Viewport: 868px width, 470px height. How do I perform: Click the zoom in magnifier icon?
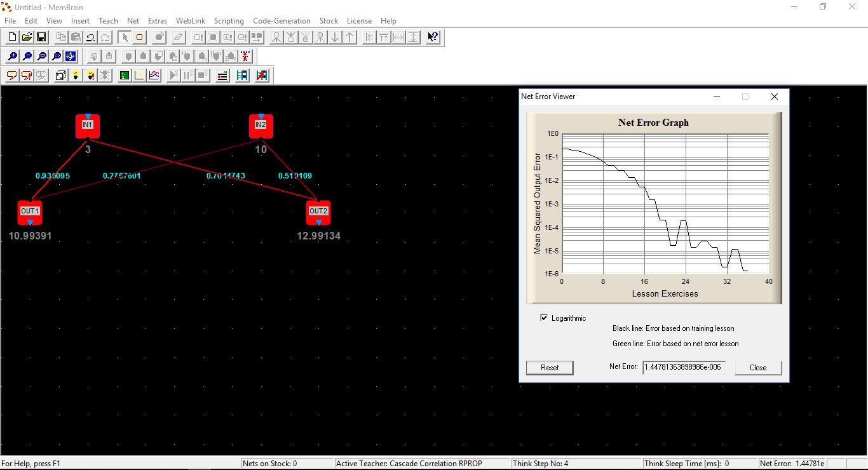point(12,57)
